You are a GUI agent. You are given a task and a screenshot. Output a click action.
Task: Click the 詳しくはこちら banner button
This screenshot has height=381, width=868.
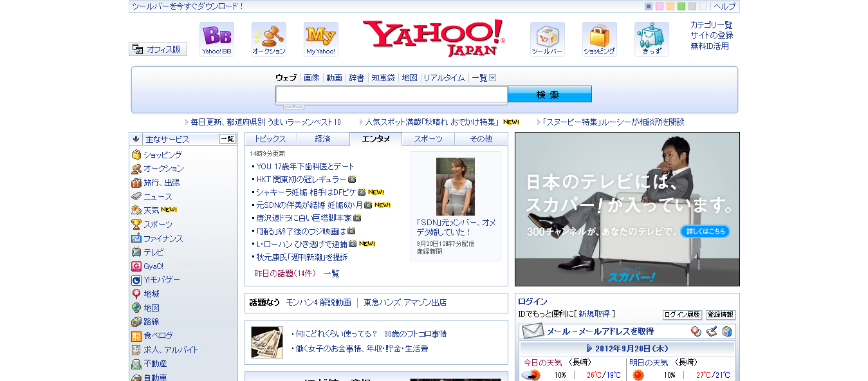point(705,231)
